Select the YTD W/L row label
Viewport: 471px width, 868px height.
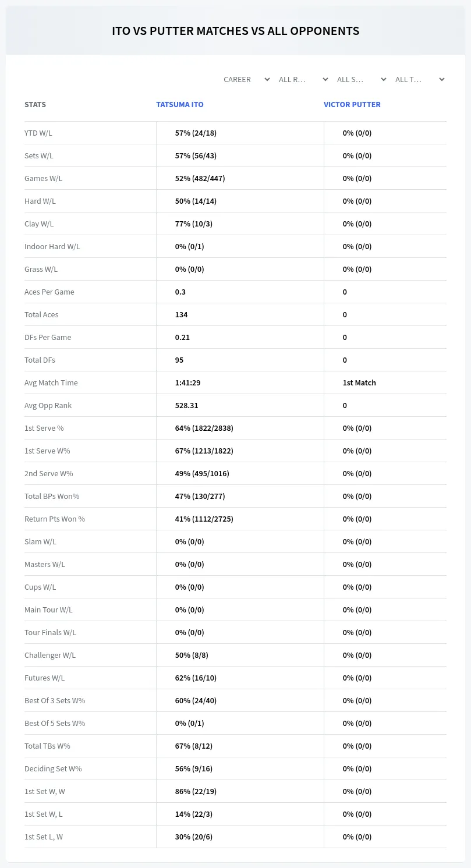click(x=38, y=133)
